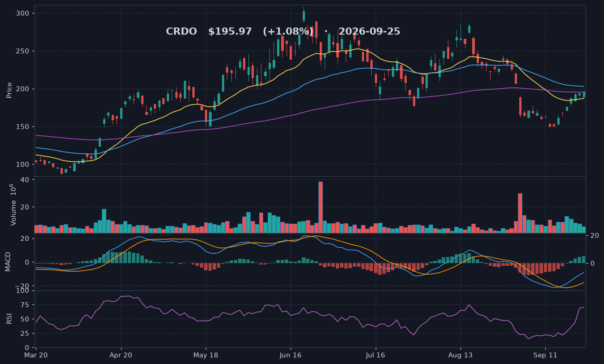Viewport: 604px width, 364px height.
Task: Click the RSI axis 100 tick
Action: click(23, 291)
